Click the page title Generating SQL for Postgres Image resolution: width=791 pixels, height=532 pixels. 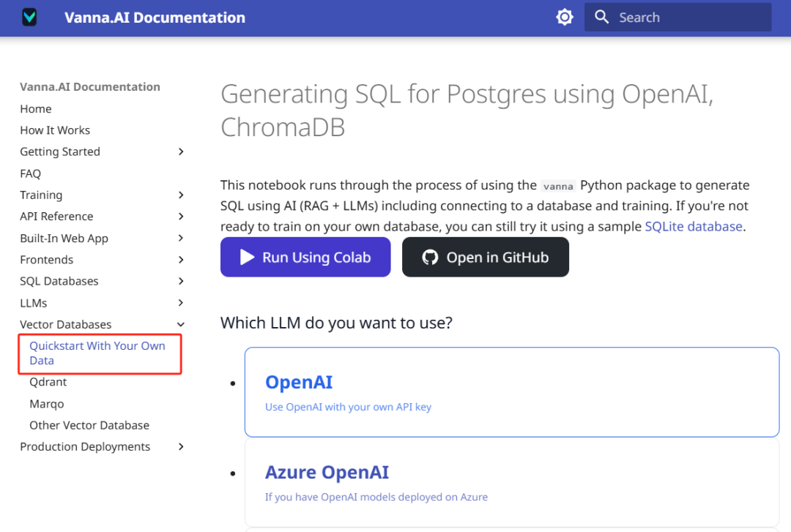(x=467, y=110)
